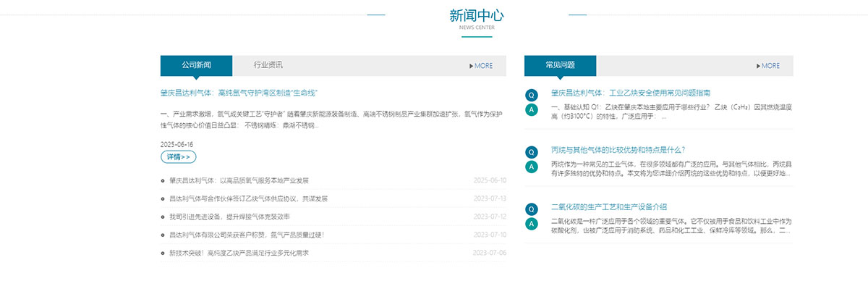Switch to the 公司新闻 tab
The image size is (868, 281).
pos(196,65)
